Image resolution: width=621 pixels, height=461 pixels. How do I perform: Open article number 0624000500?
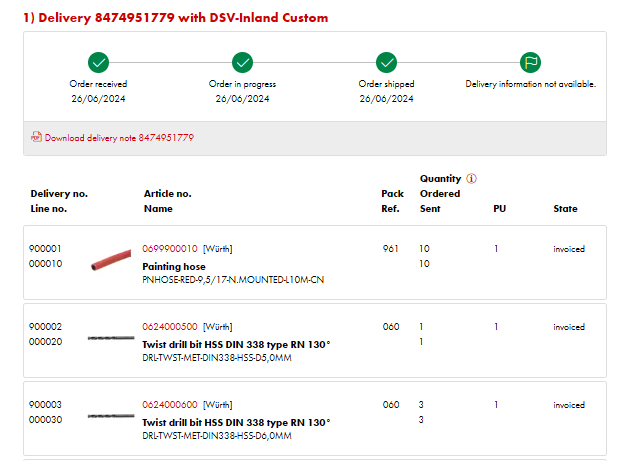[170, 327]
